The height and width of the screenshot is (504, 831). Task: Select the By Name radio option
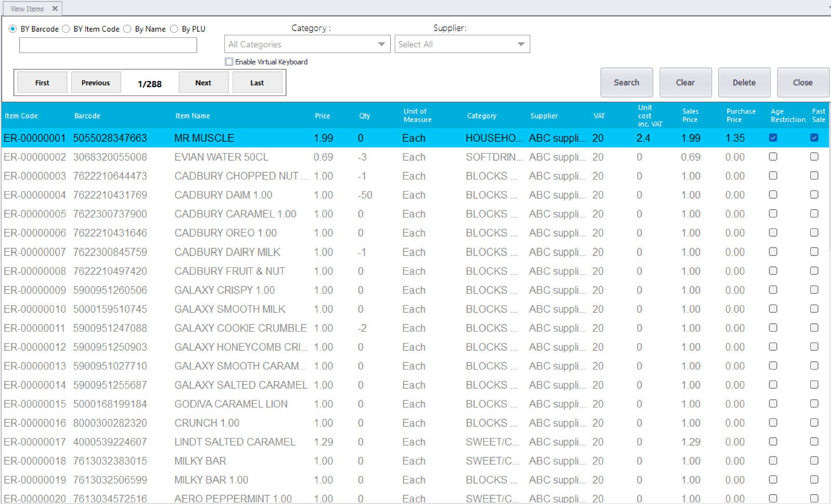127,29
